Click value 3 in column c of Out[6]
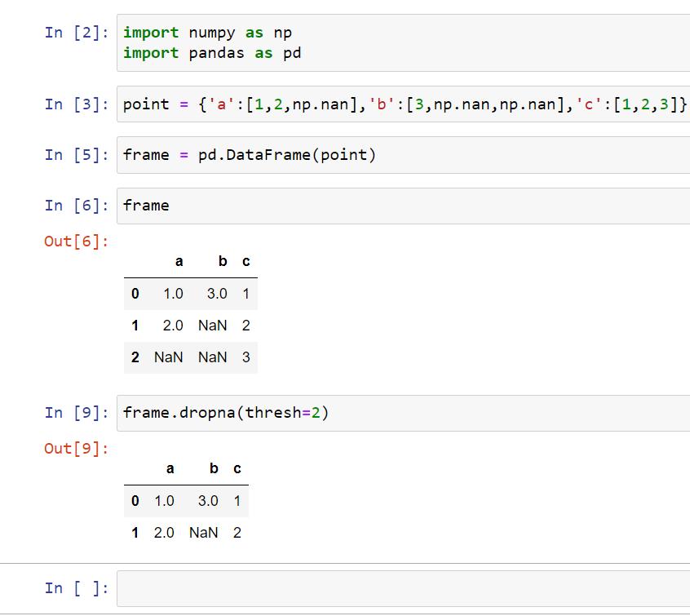 click(246, 357)
